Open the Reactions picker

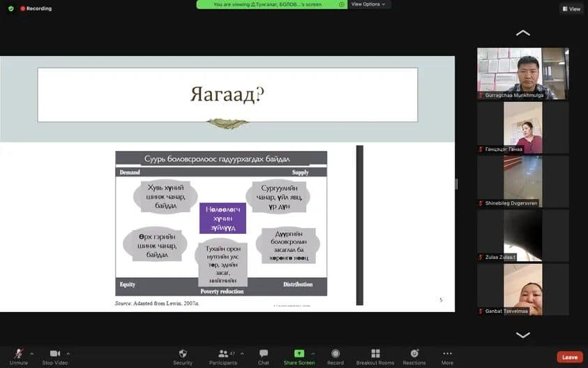coord(414,354)
